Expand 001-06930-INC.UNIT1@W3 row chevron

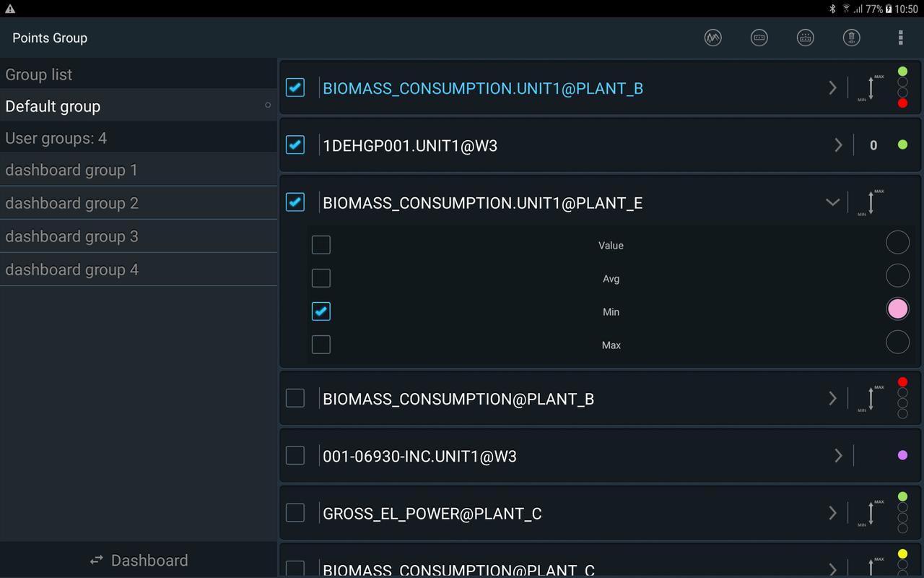(838, 456)
